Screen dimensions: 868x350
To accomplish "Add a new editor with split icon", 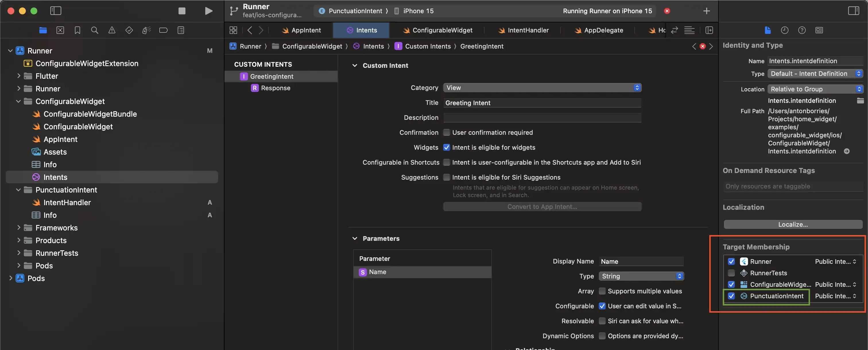I will pos(709,30).
